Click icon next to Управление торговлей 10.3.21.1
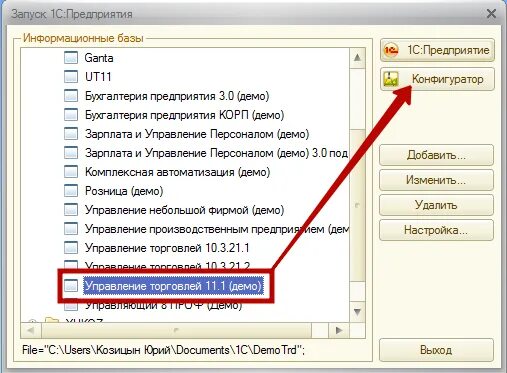 click(71, 248)
